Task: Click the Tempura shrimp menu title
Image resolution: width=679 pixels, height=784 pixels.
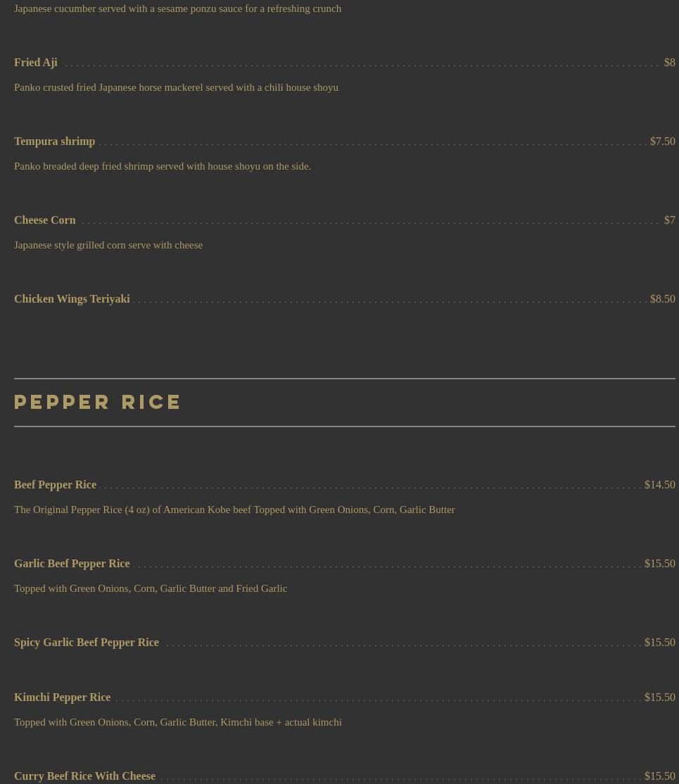Action: tap(54, 141)
